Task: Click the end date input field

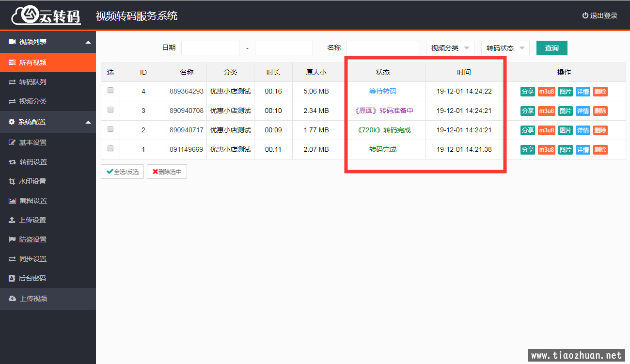Action: point(284,48)
